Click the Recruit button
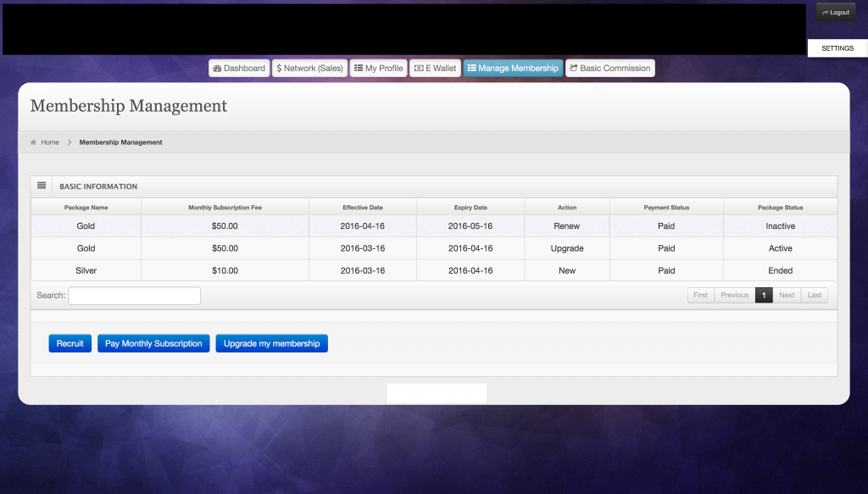This screenshot has height=494, width=868. coord(70,343)
